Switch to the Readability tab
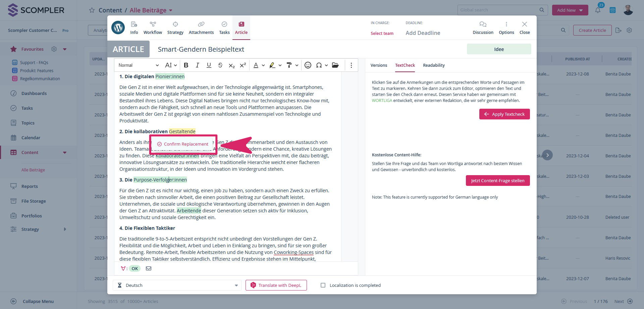The width and height of the screenshot is (644, 309). (434, 65)
